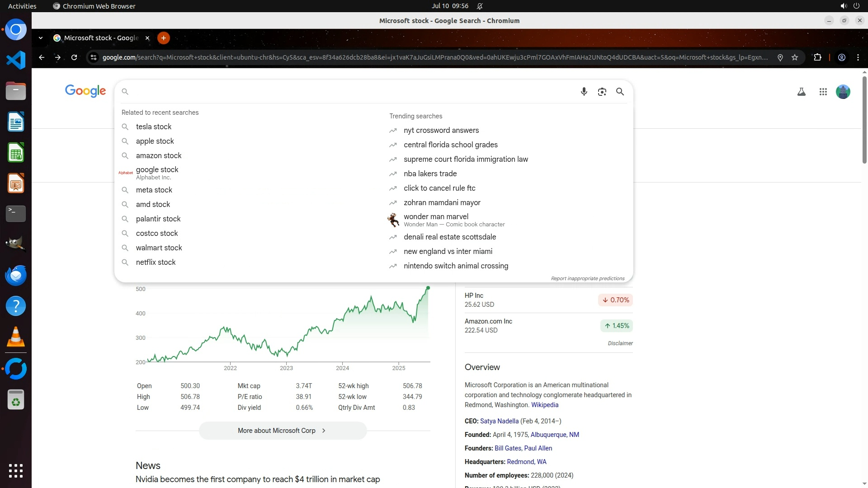Bookmark this page with star icon
The width and height of the screenshot is (868, 488).
[x=795, y=57]
